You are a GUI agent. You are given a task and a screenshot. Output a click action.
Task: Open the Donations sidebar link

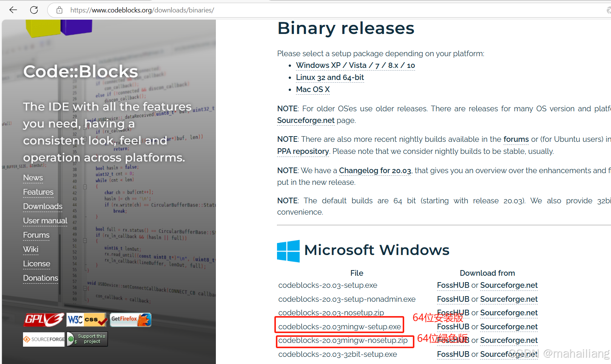pyautogui.click(x=40, y=278)
